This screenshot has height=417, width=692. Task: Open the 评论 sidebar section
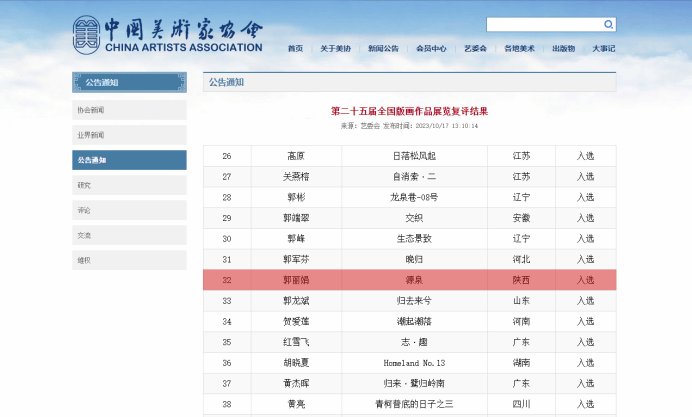[x=129, y=210]
